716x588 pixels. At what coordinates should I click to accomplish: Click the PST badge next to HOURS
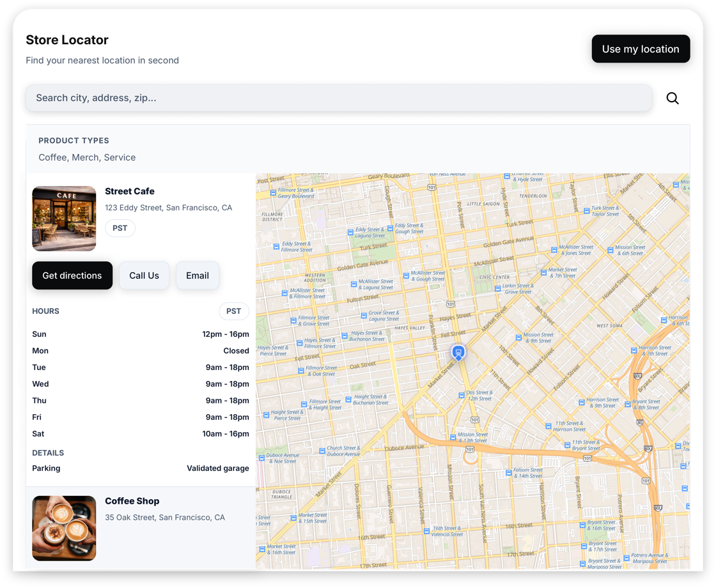coord(234,311)
